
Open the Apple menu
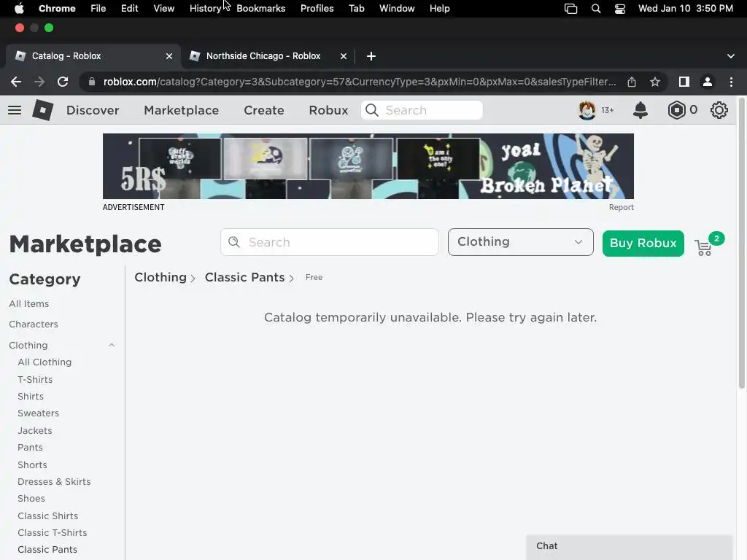coord(18,9)
